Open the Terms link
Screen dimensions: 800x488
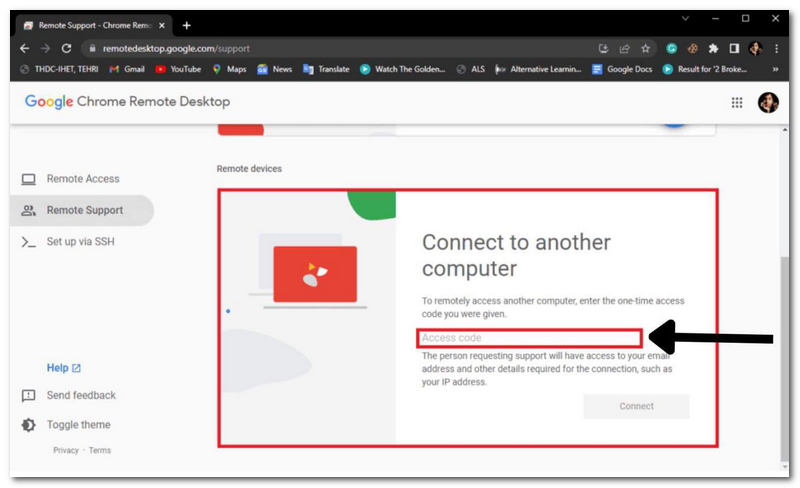coord(99,450)
